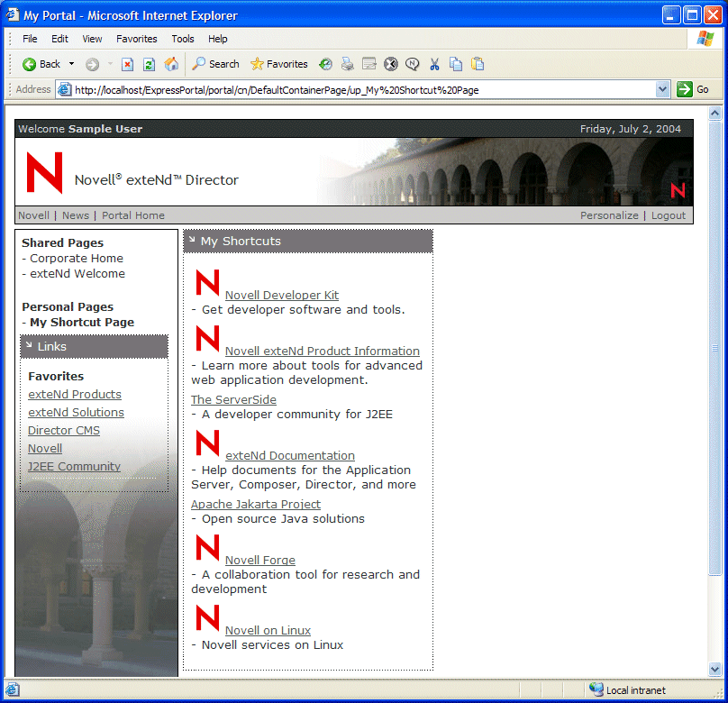The height and width of the screenshot is (703, 728).
Task: Open the File menu
Action: coord(30,39)
